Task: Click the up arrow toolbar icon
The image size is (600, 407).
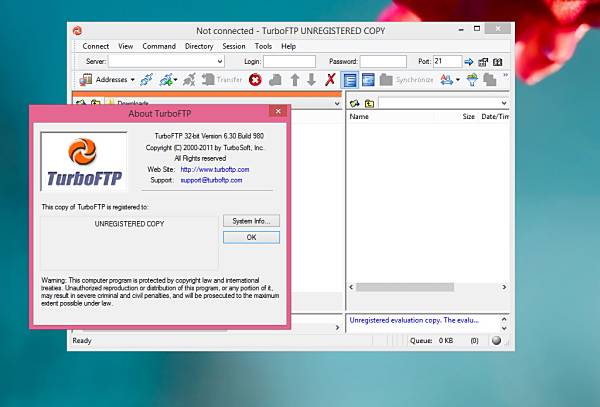Action: (295, 80)
